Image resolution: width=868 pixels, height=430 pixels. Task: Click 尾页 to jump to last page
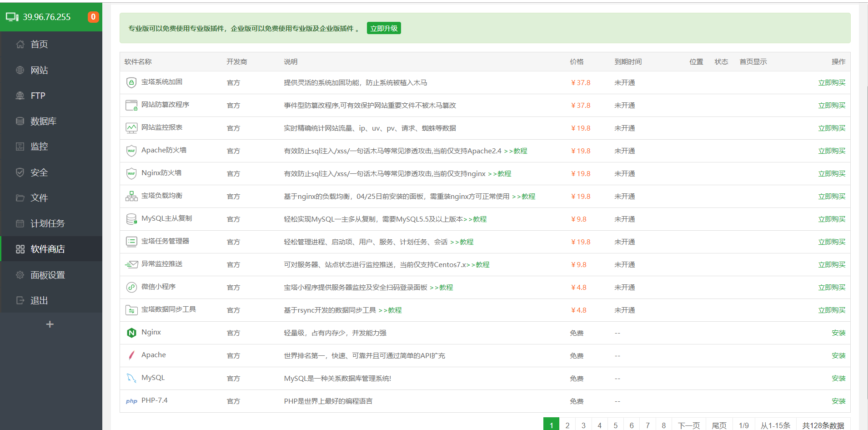pyautogui.click(x=719, y=425)
